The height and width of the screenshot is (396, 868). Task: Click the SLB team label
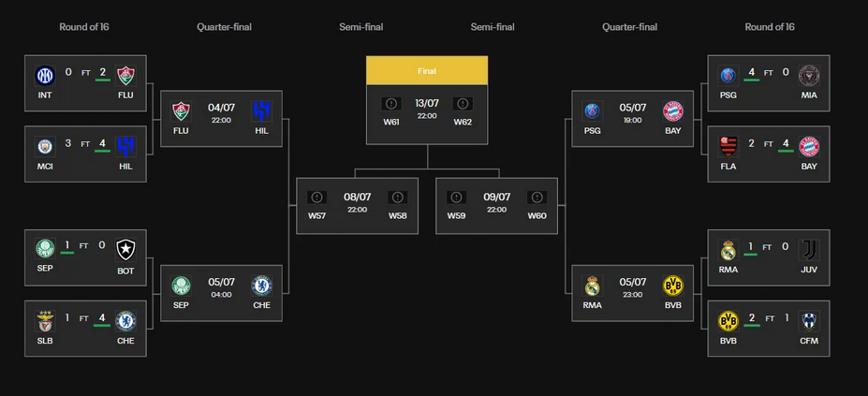[45, 341]
